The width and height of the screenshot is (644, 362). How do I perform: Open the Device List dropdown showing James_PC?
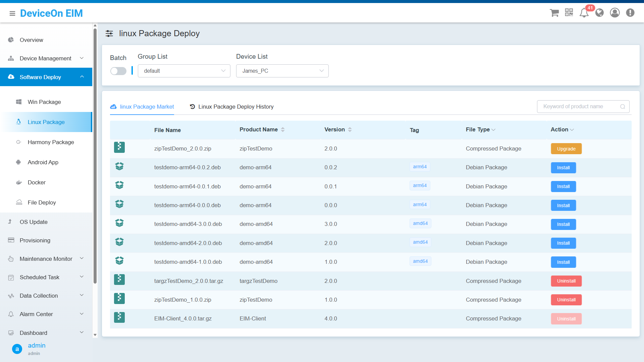tap(282, 71)
